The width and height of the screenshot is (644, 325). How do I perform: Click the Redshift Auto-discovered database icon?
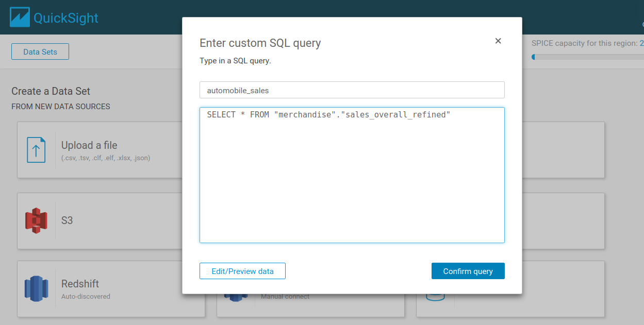click(37, 288)
